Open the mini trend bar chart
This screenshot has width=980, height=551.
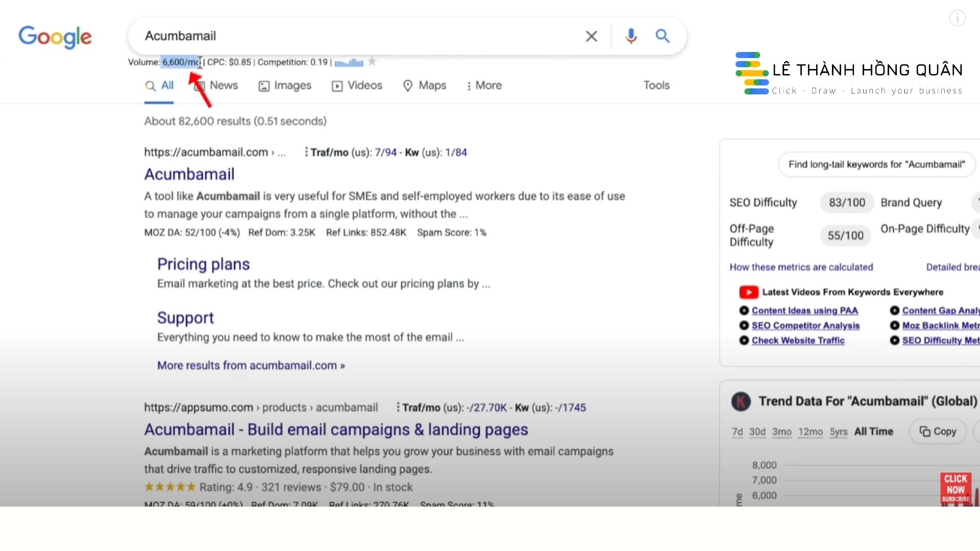[x=349, y=63]
